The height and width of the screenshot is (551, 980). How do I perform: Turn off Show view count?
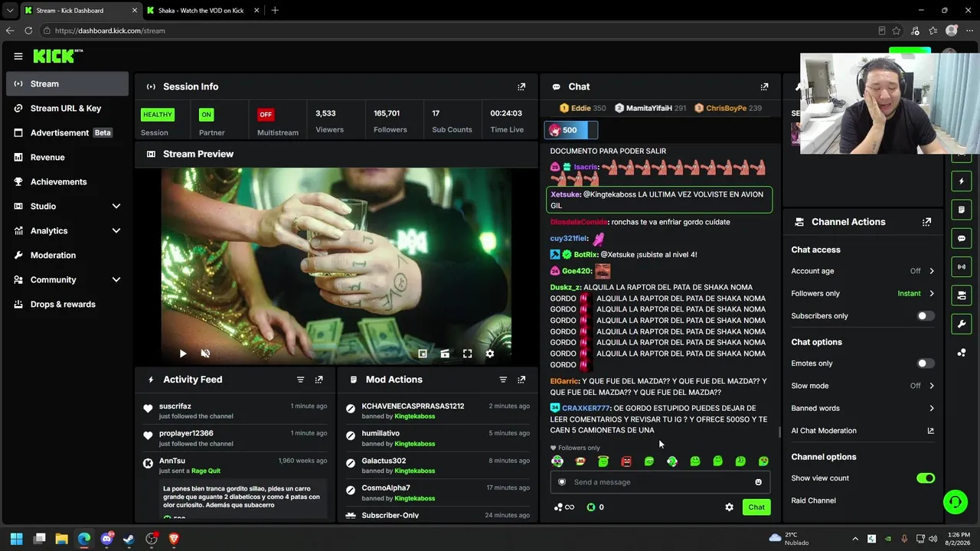[x=926, y=478]
